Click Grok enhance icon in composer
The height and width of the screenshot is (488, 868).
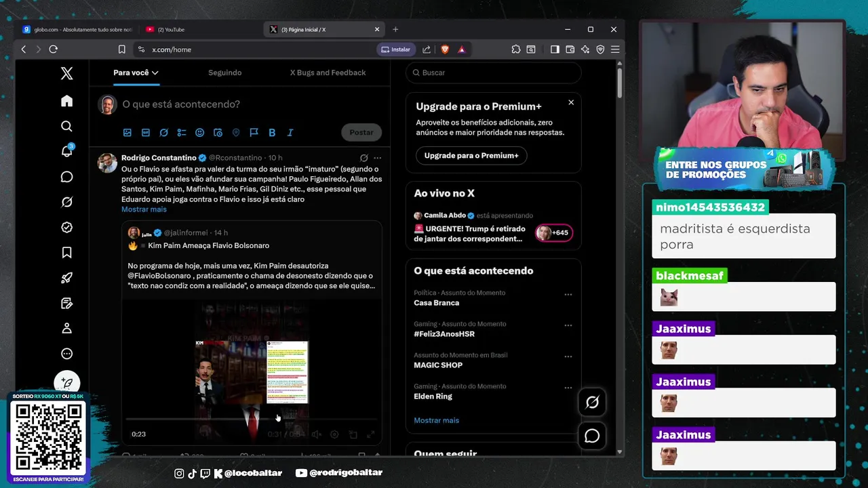coord(163,133)
